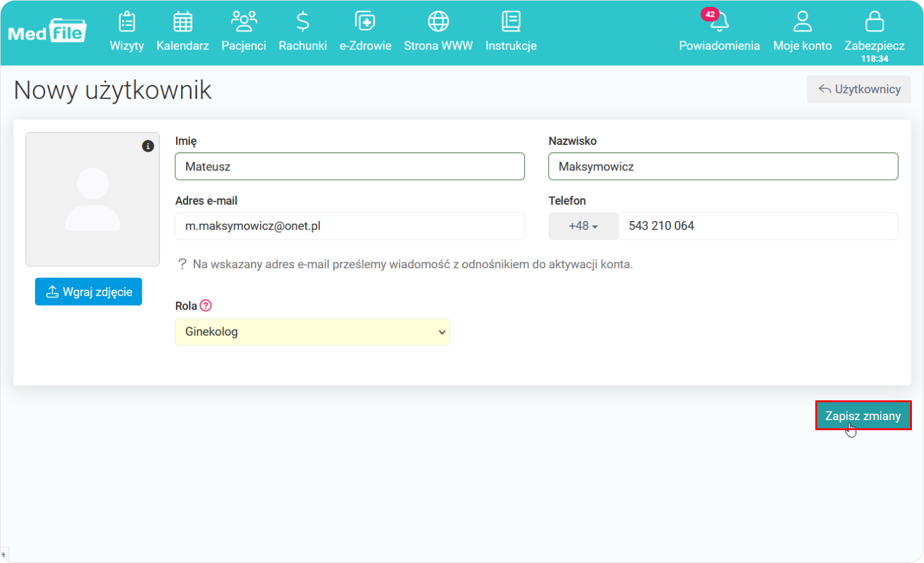Open the Kalendarz calendar icon
The height and width of the screenshot is (563, 924).
183,22
